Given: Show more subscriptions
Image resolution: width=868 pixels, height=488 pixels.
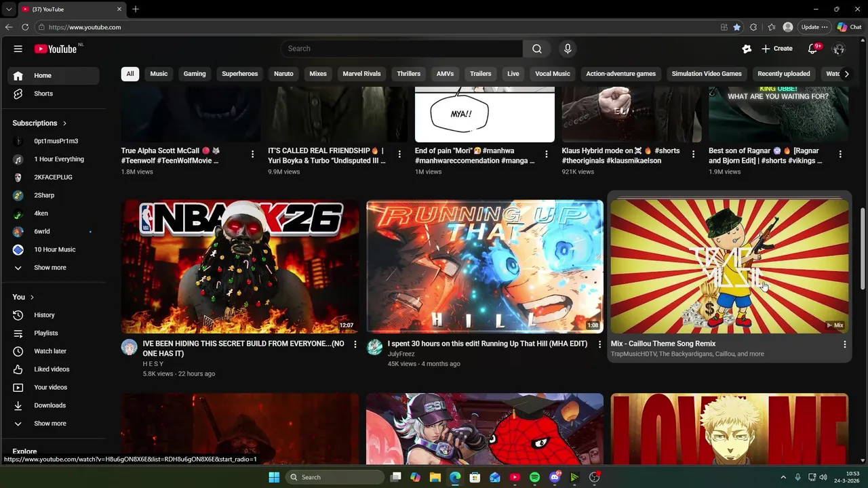Looking at the screenshot, I should coord(54,268).
